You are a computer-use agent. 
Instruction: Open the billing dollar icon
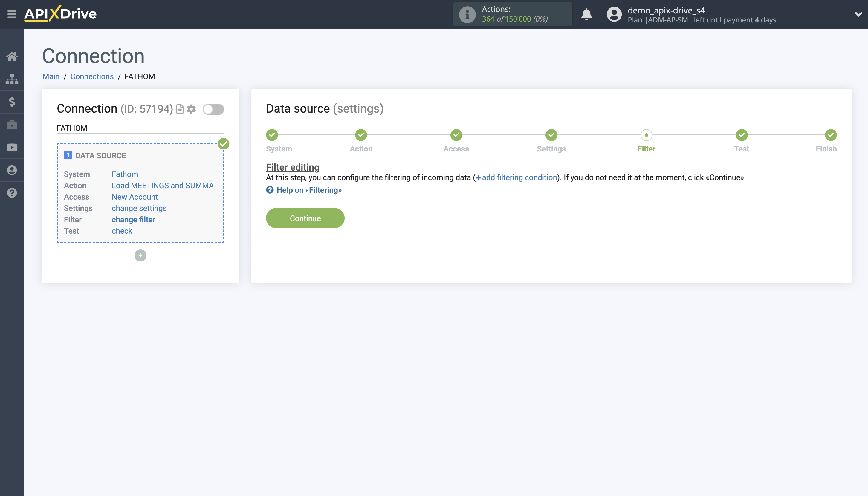point(12,102)
